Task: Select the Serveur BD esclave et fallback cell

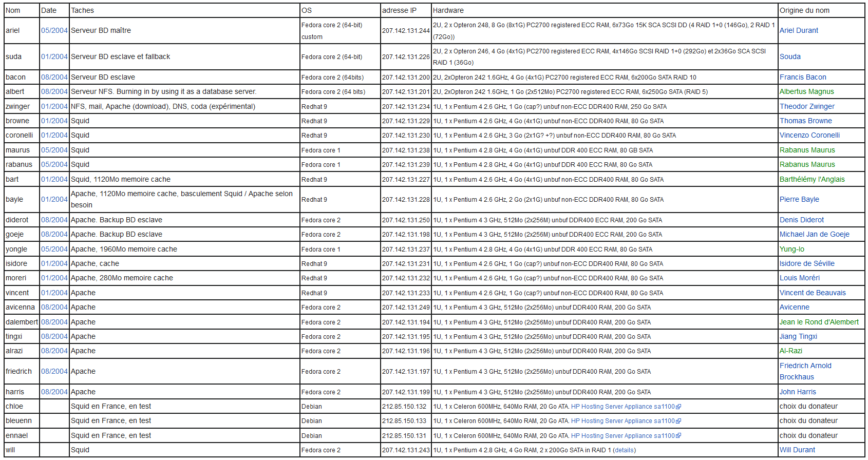Action: (184, 56)
